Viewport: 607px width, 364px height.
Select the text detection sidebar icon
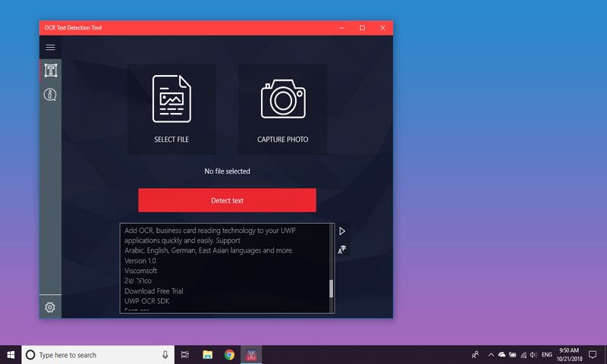[x=51, y=71]
